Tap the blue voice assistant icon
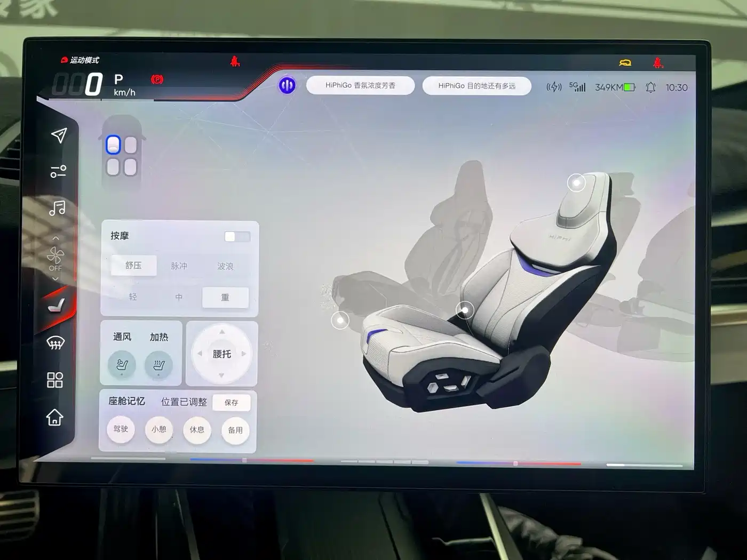The width and height of the screenshot is (747, 560). click(287, 85)
